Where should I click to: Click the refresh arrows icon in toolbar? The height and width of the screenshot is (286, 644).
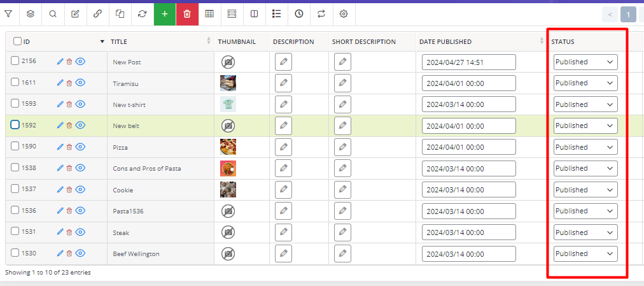(x=143, y=13)
